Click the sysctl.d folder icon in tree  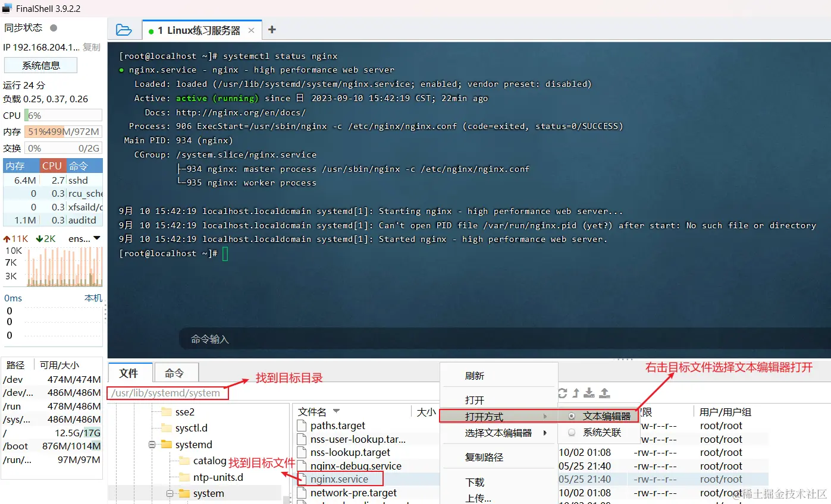tap(167, 428)
